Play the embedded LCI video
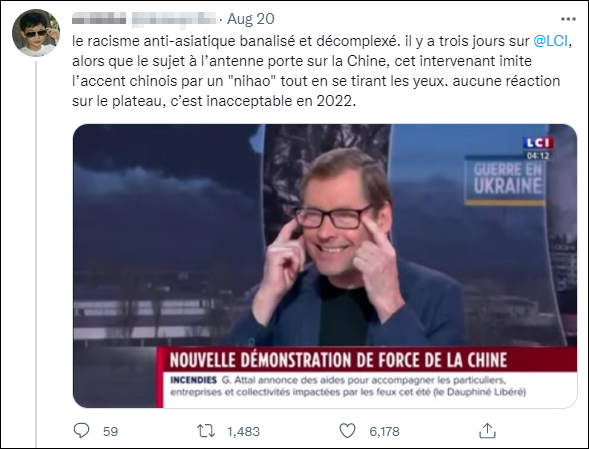 pos(325,266)
